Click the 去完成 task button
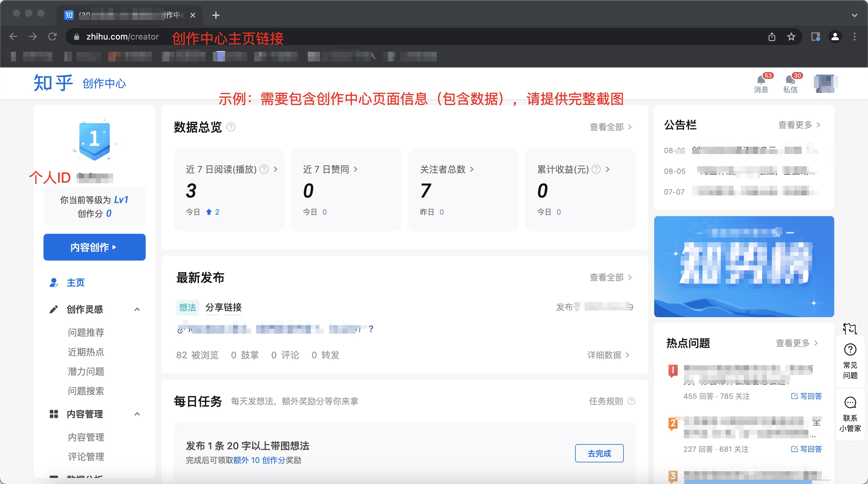 [x=599, y=453]
